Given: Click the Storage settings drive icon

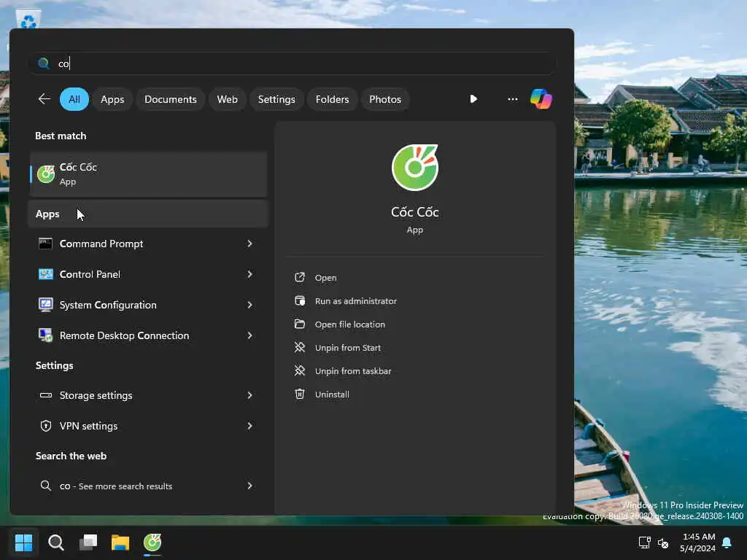Looking at the screenshot, I should (x=46, y=395).
